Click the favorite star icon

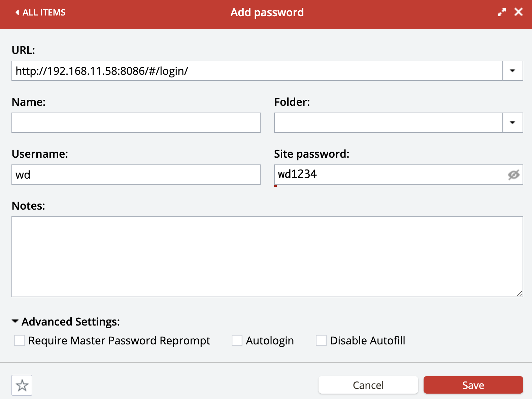pos(22,385)
